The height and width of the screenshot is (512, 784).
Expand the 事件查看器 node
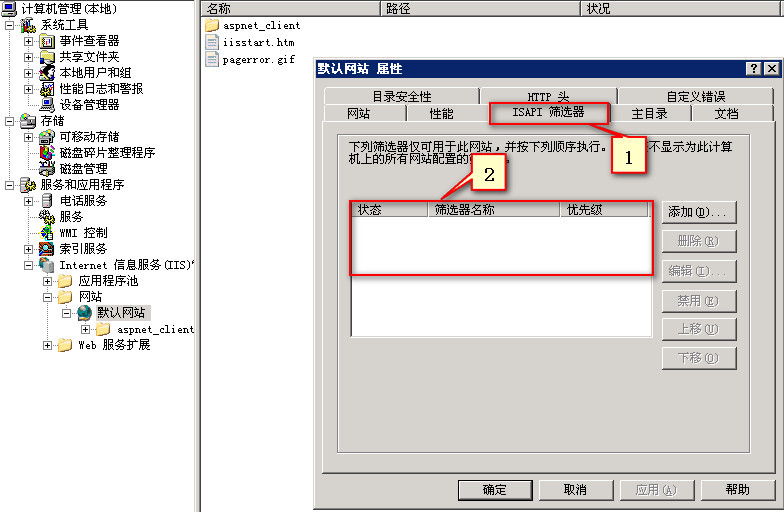click(28, 41)
